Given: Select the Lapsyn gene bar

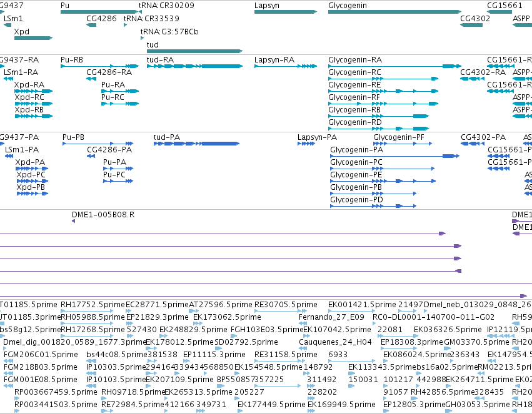Looking at the screenshot, I should tap(286, 12).
